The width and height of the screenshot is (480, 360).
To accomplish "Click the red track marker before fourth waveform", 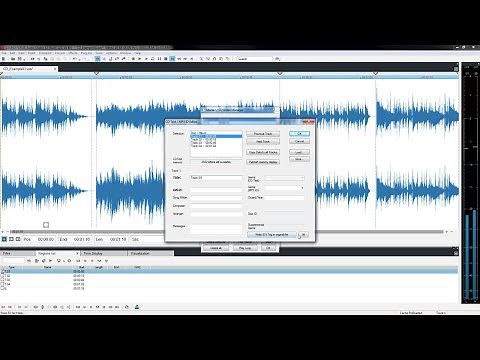I will coord(375,73).
